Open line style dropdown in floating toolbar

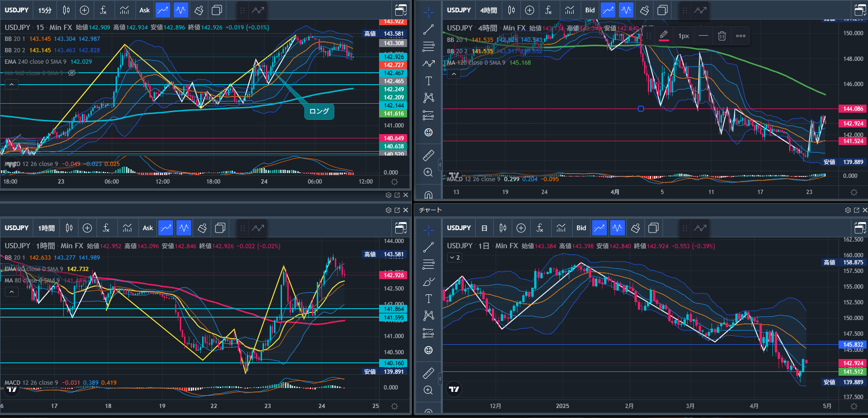point(703,36)
